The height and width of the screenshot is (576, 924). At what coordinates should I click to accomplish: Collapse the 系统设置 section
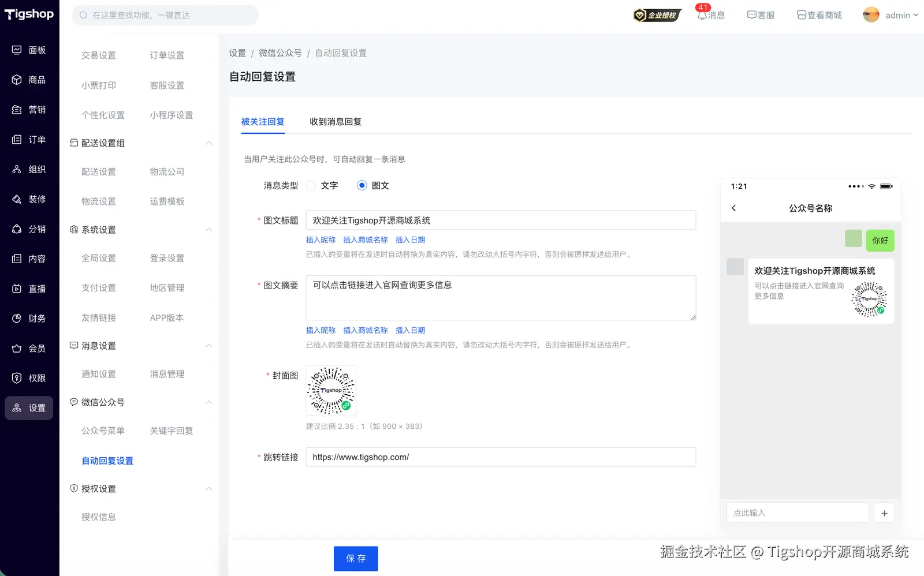pyautogui.click(x=209, y=230)
